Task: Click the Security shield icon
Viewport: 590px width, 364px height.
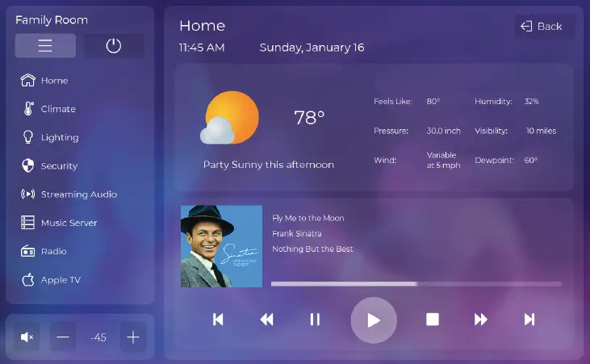Action: [x=27, y=165]
